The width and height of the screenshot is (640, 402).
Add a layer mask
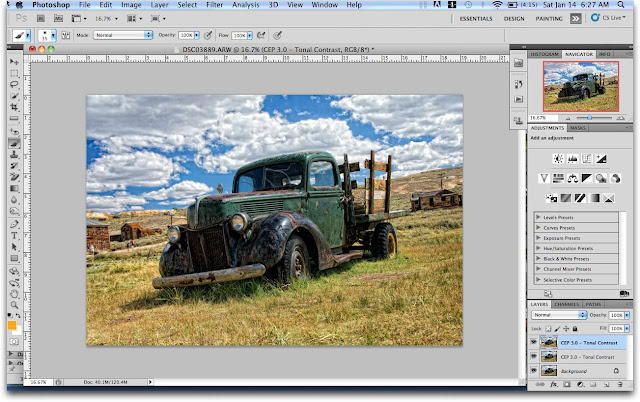coord(567,384)
